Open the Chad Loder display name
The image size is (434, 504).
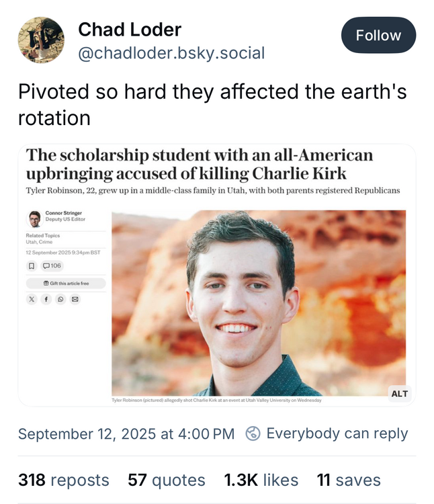130,30
